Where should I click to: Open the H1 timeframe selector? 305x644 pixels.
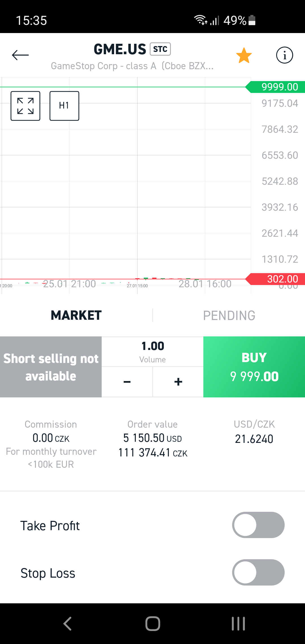click(64, 106)
